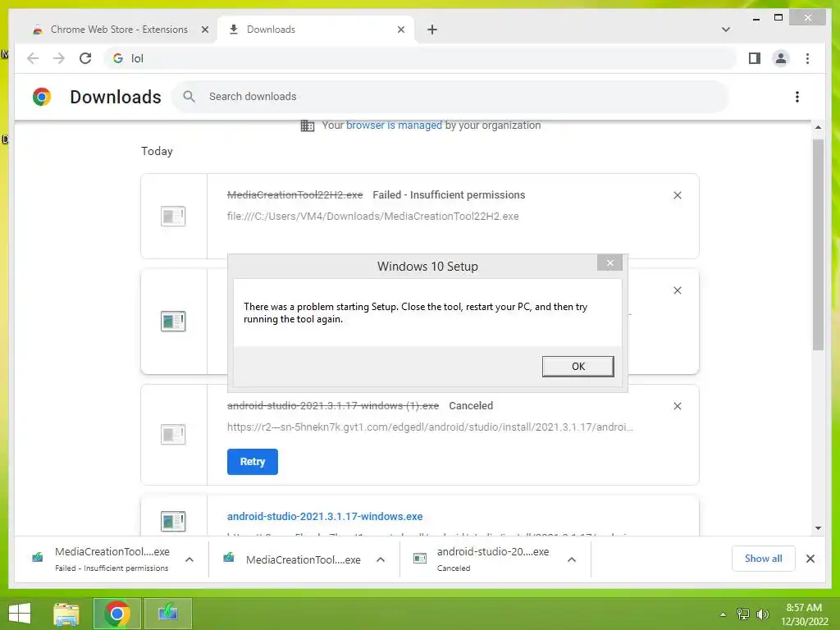Close the Downloads tab
This screenshot has width=840, height=630.
pos(400,30)
